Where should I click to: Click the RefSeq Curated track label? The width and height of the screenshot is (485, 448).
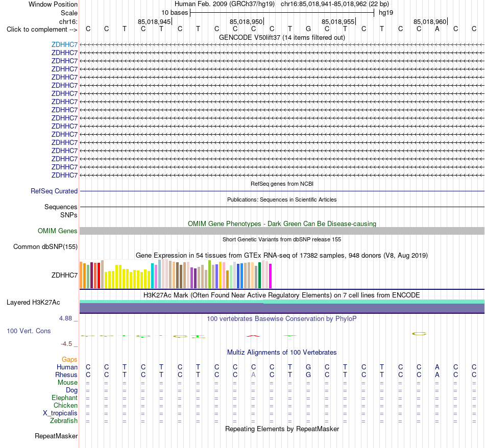(54, 191)
